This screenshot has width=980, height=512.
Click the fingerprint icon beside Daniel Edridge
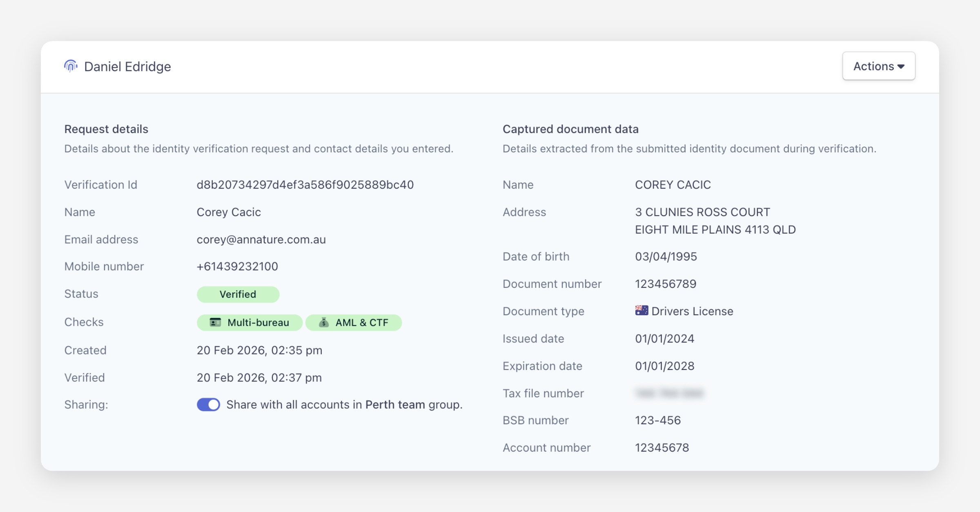pos(71,66)
